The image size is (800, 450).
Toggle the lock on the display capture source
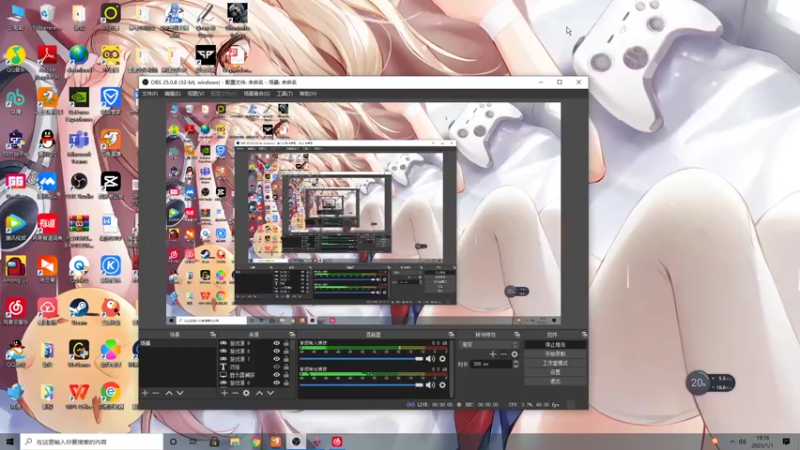click(286, 374)
